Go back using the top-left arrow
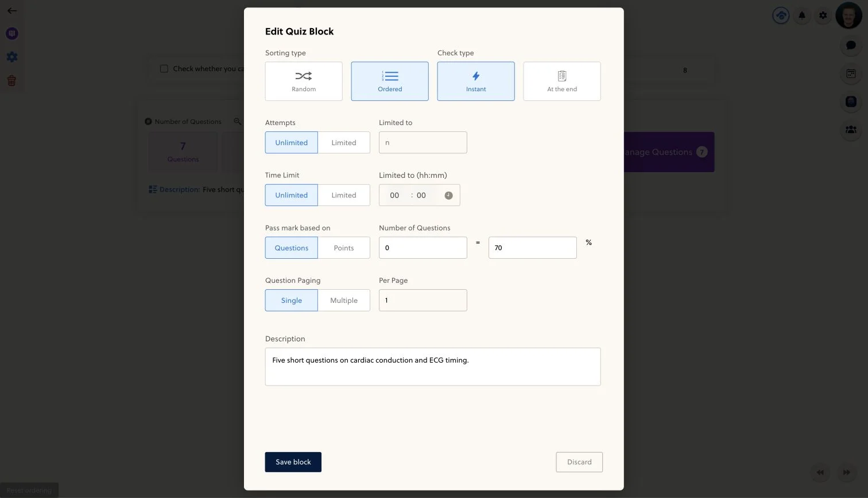Image resolution: width=868 pixels, height=498 pixels. 12,11
